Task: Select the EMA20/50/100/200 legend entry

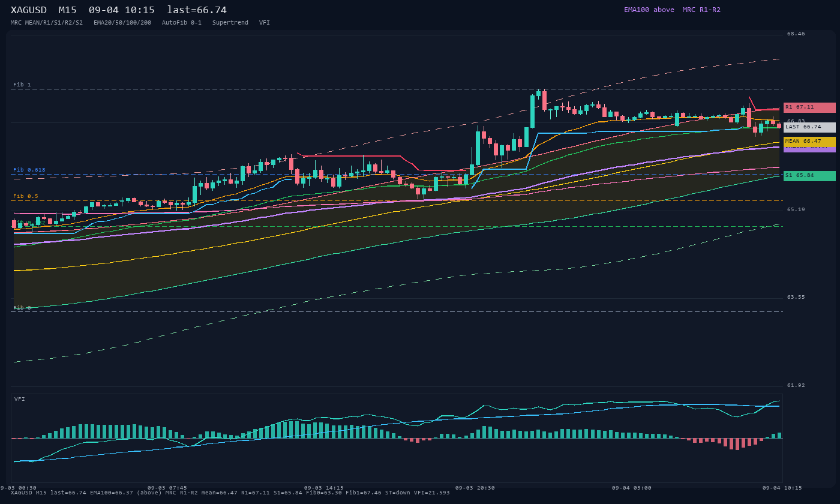Action: click(122, 23)
